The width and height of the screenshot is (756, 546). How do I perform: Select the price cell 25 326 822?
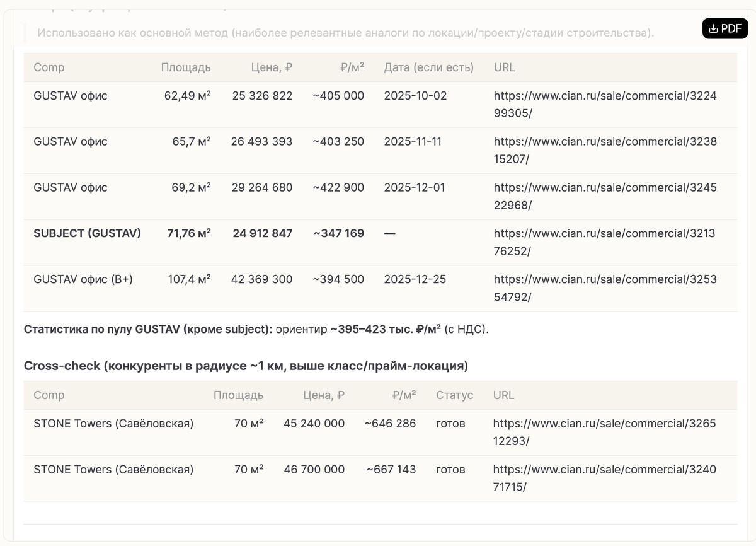coord(262,96)
